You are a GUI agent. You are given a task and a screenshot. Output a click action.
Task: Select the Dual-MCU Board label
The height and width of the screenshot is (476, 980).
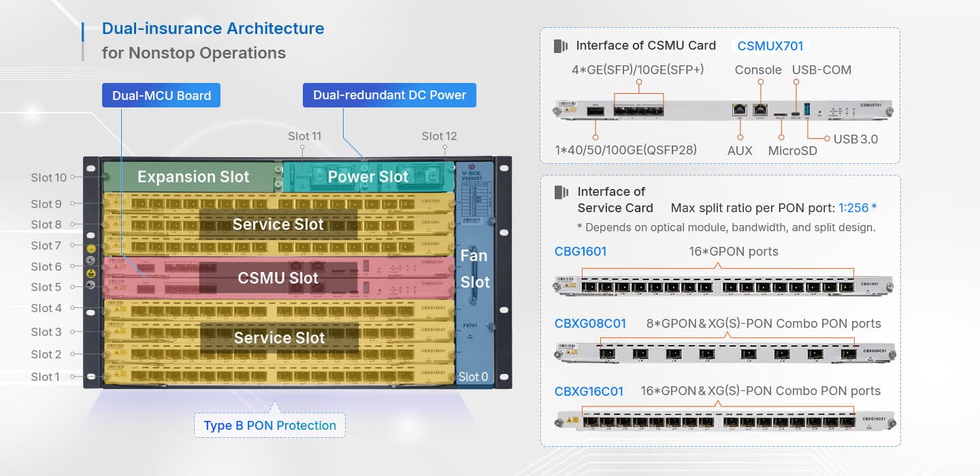click(161, 95)
